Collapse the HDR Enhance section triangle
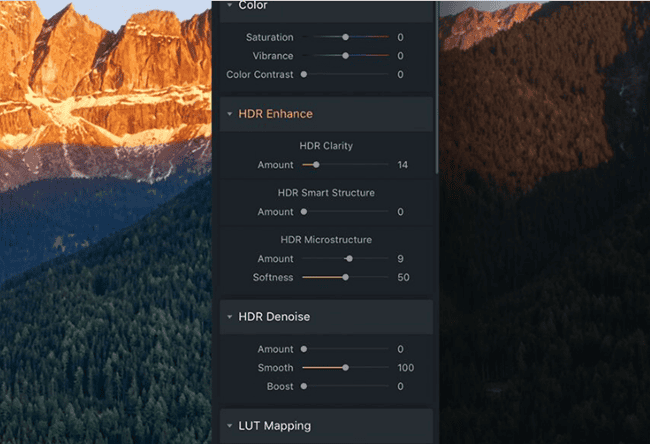Screen dimensions: 650x444 230,114
